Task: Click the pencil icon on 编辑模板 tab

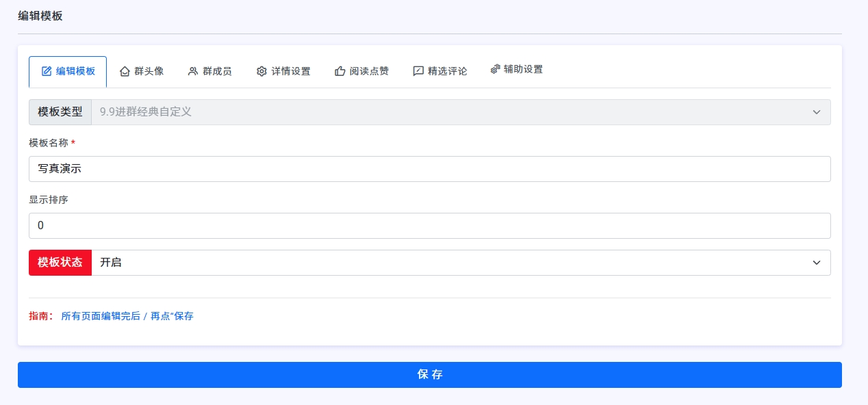Action: click(x=47, y=71)
